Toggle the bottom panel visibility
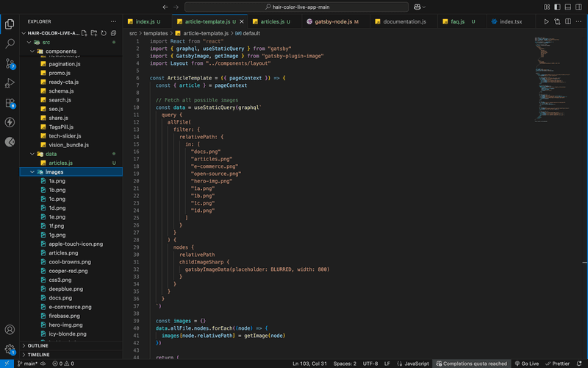 point(568,7)
